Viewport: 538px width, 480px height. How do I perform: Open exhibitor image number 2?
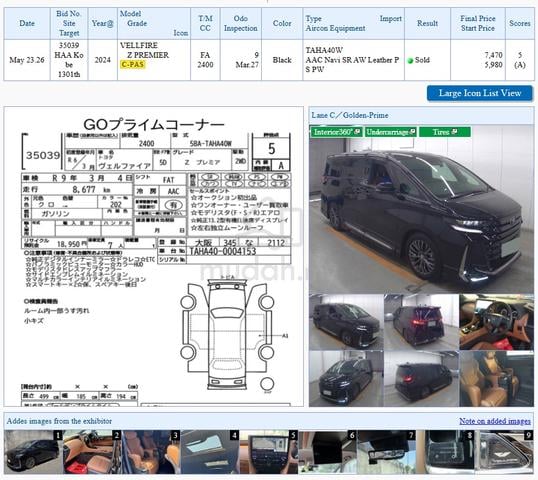[x=92, y=452]
